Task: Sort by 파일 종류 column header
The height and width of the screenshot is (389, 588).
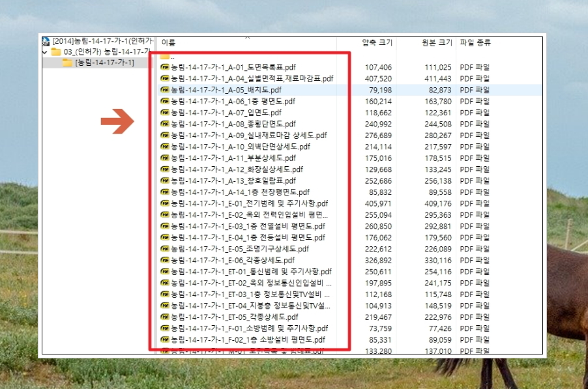Action: coord(475,43)
